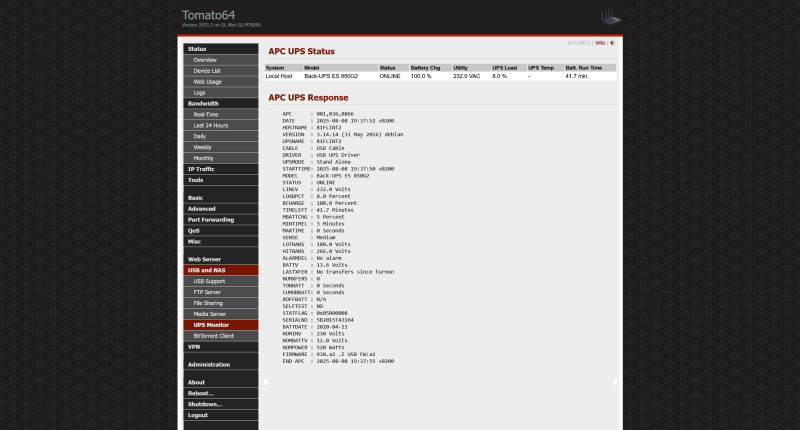Click the Batt. Run Time column header
This screenshot has height=430, width=800.
point(590,68)
